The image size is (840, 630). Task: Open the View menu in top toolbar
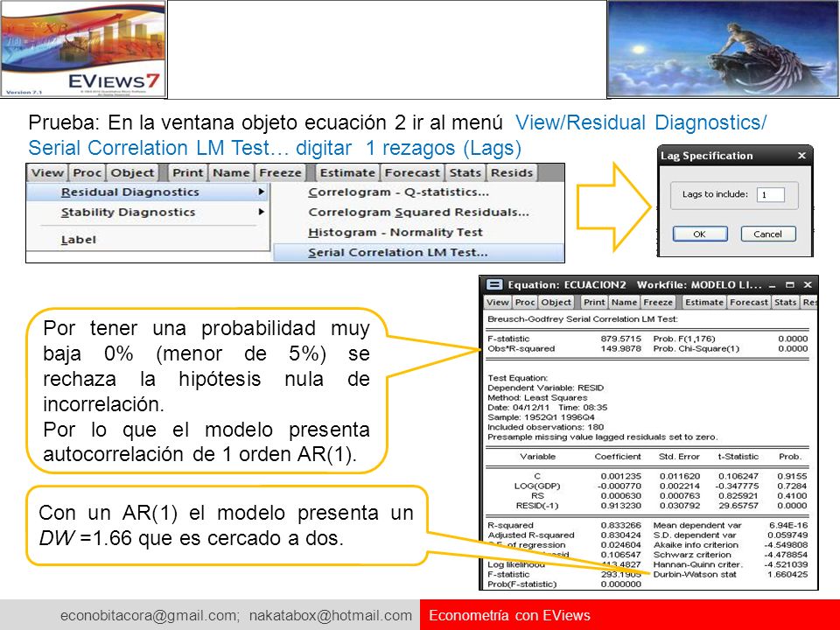pyautogui.click(x=47, y=173)
